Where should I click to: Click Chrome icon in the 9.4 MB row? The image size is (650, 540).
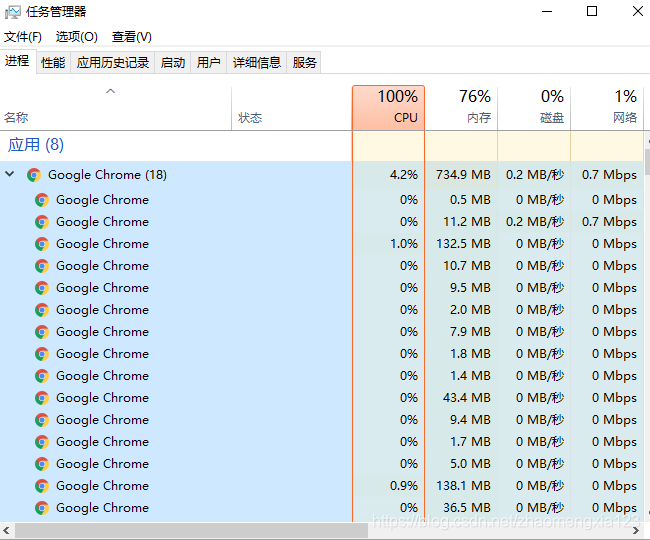pos(42,420)
